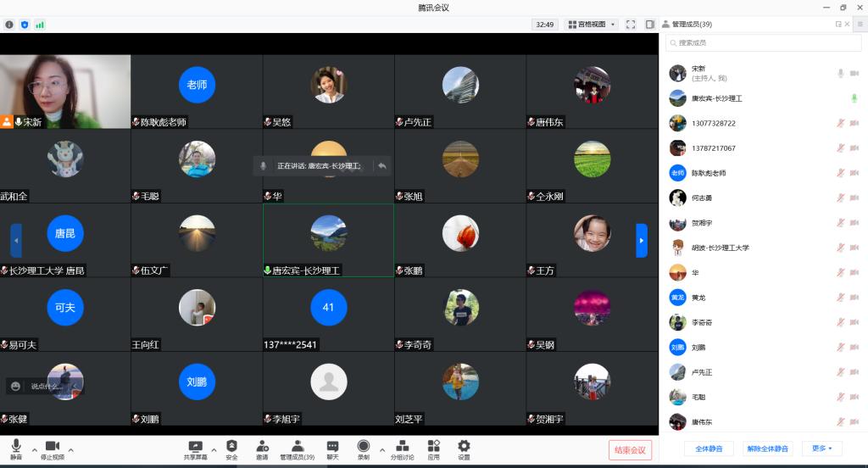Screen dimensions: 868x468
Task: Open the 应用 apps icon
Action: click(x=433, y=449)
